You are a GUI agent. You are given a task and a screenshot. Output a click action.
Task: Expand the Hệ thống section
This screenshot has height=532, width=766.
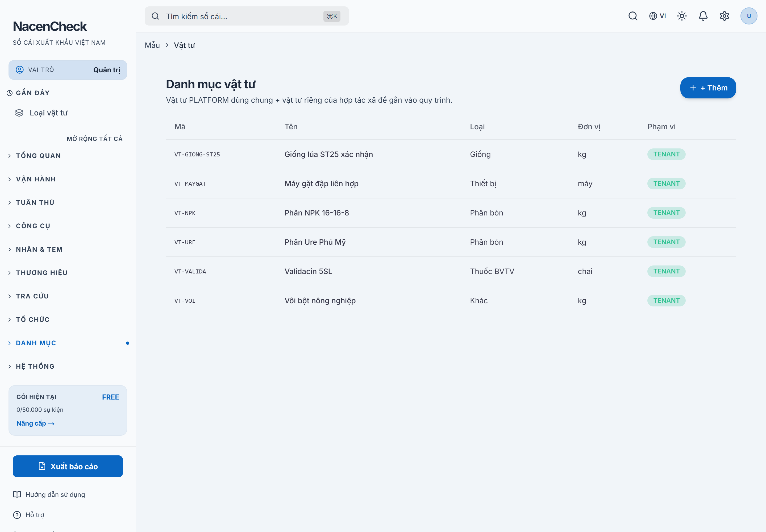tap(68, 366)
